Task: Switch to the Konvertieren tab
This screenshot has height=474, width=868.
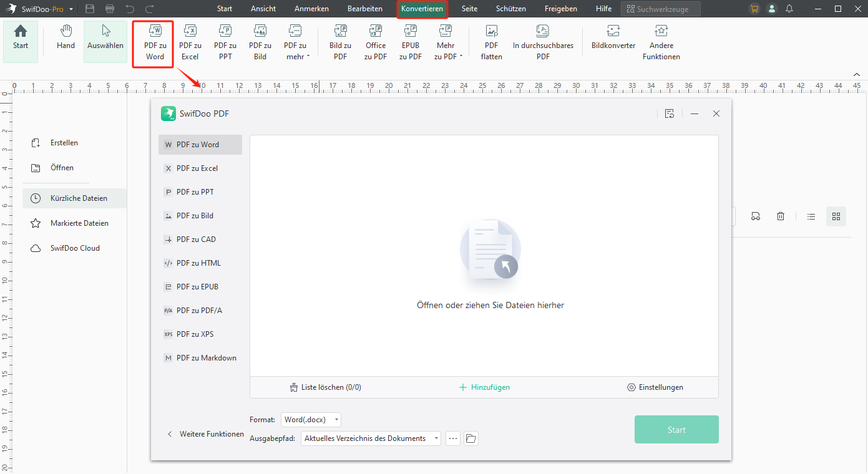Action: point(422,9)
